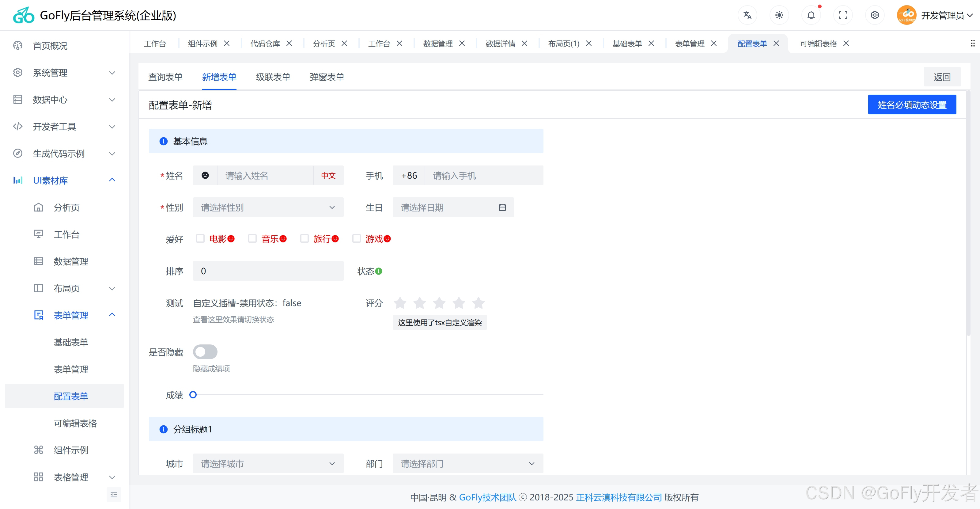
Task: Click the language translate icon in header
Action: tap(747, 15)
